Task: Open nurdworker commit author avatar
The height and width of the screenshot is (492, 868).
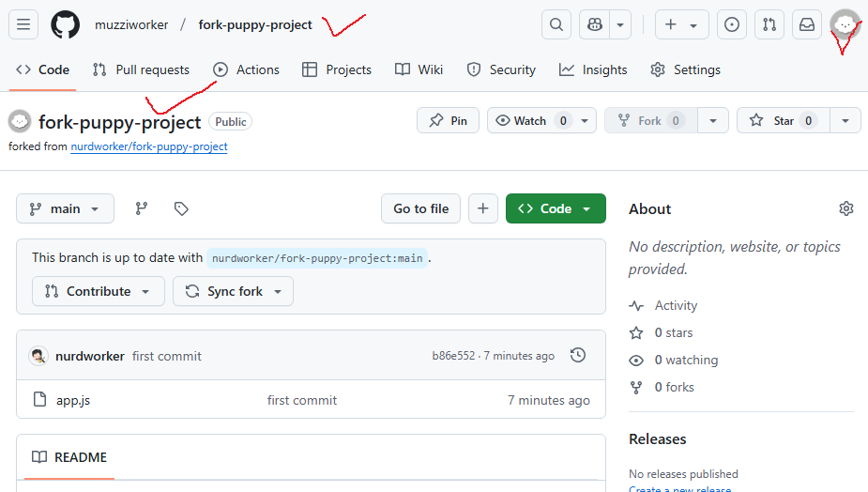Action: 38,356
